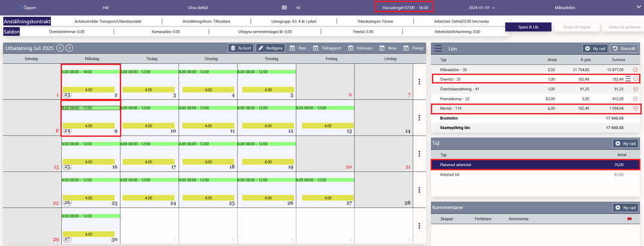The width and height of the screenshot is (644, 246).
Task: Click the Utbetalning Juli 2025 title
Action: tap(29, 48)
